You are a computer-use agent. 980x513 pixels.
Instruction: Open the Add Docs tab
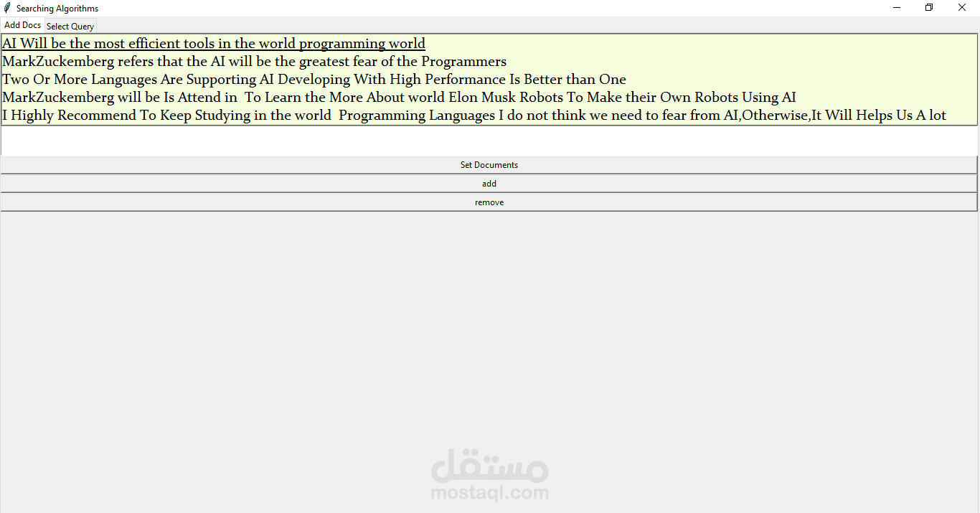(23, 25)
